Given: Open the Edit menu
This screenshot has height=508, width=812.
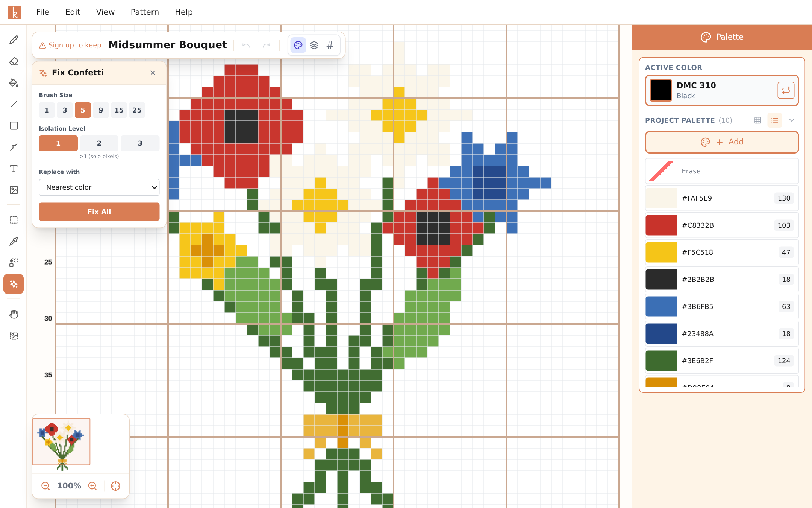Looking at the screenshot, I should tap(73, 12).
